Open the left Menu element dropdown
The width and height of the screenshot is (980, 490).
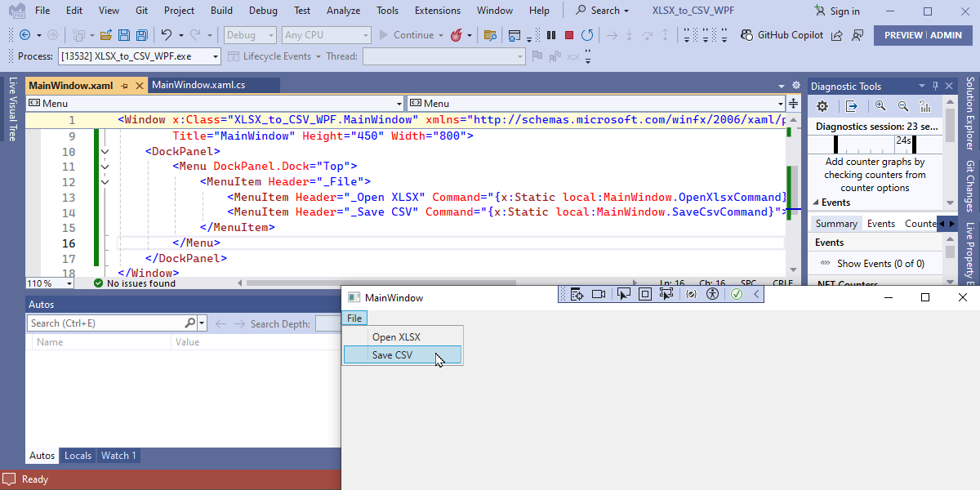tap(216, 104)
